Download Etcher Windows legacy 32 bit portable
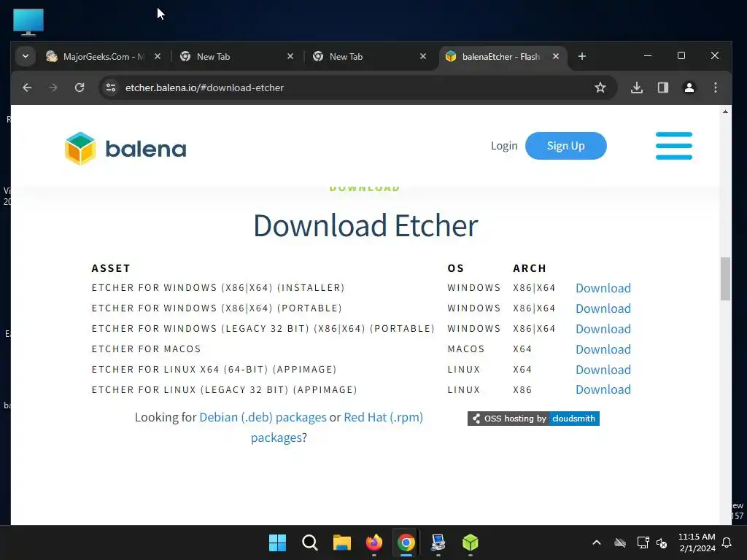Screen dimensions: 747x560 603,329
